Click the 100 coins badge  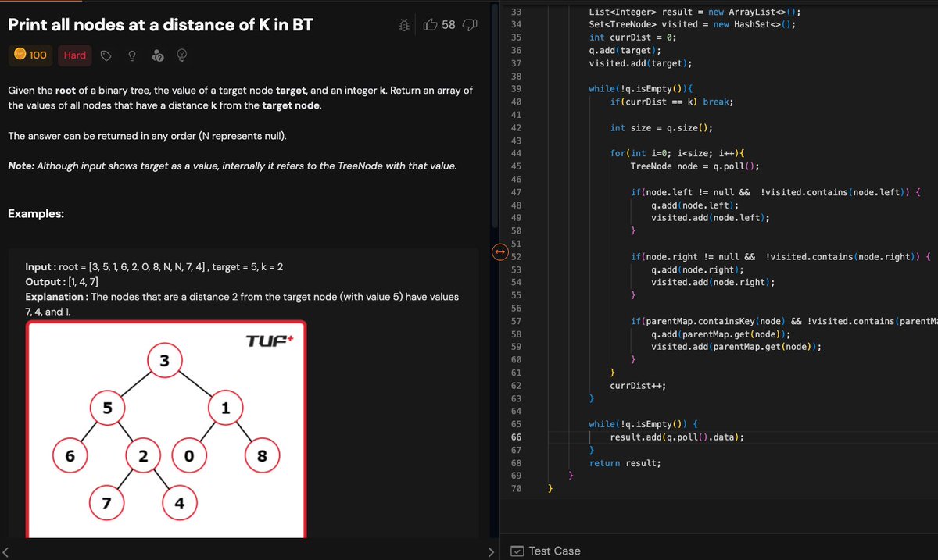[30, 55]
